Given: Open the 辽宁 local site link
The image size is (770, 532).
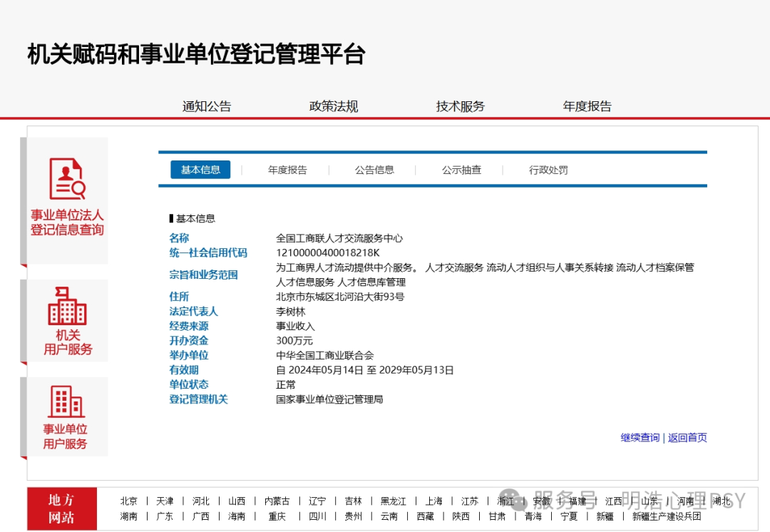Looking at the screenshot, I should pyautogui.click(x=317, y=501).
